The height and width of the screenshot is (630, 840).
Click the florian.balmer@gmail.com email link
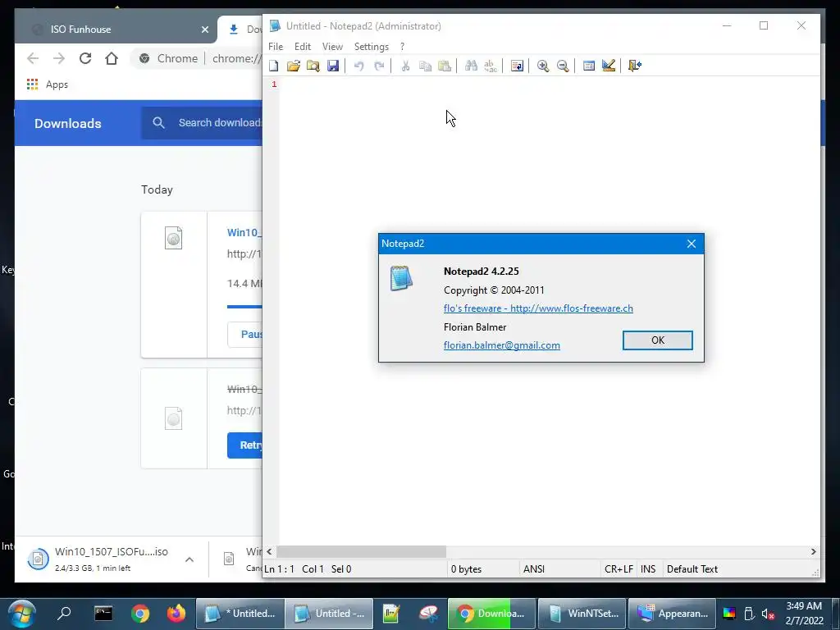point(501,345)
